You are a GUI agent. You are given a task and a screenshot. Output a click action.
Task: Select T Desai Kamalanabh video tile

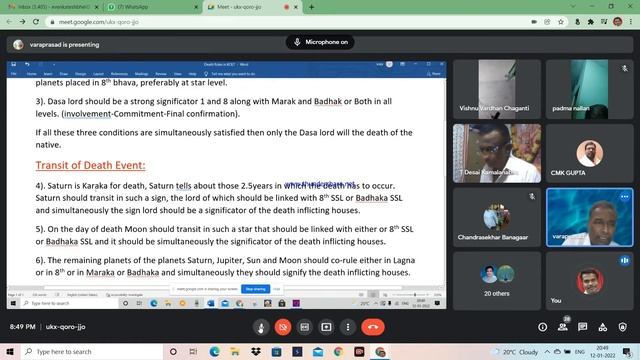(x=497, y=153)
